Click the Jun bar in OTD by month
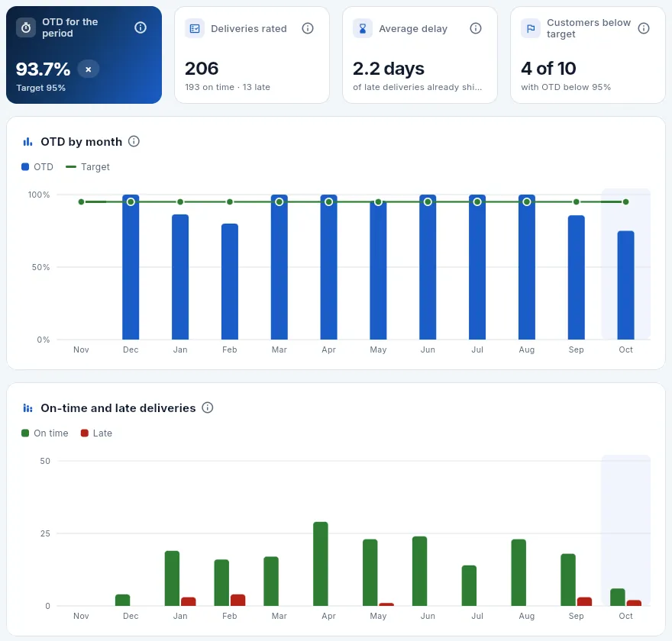The height and width of the screenshot is (641, 672). click(428, 267)
